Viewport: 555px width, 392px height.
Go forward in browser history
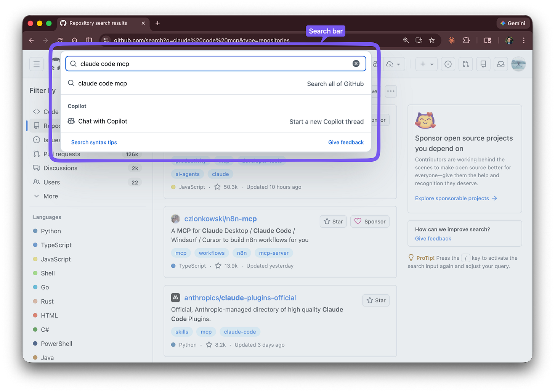[x=46, y=40]
